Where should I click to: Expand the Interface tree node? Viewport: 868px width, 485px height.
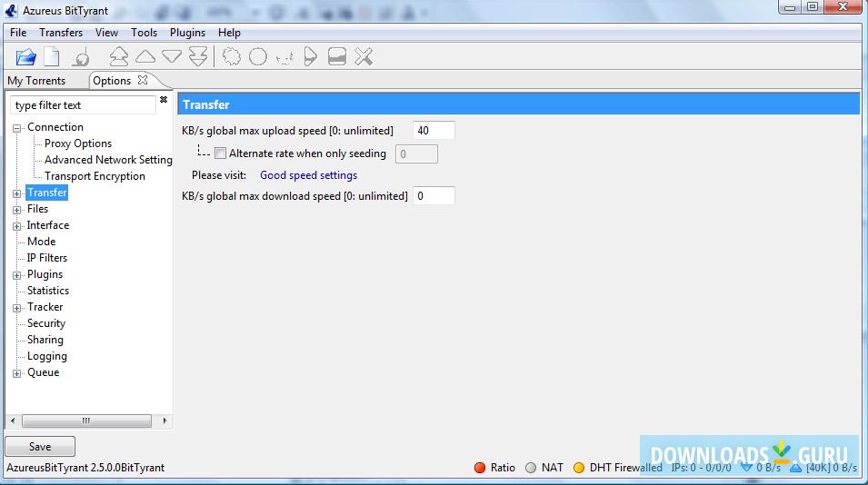pyautogui.click(x=16, y=226)
